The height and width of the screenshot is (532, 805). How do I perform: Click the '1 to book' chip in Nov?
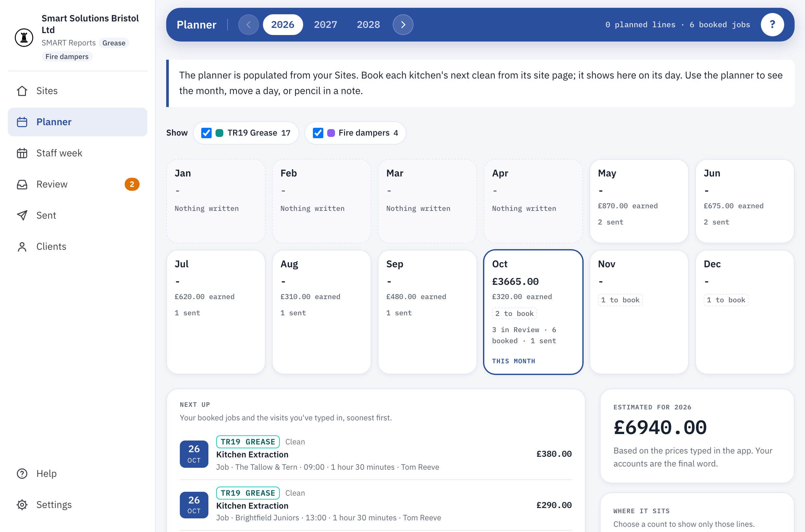(620, 300)
